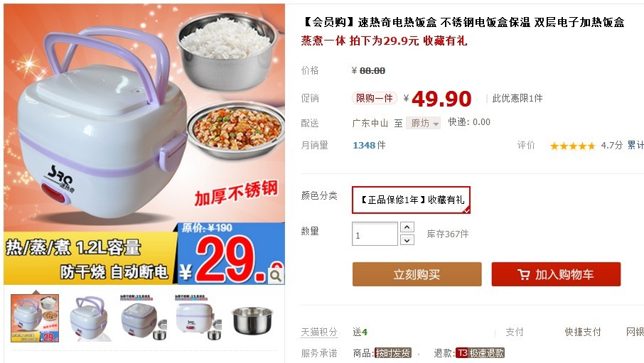Image resolution: width=644 pixels, height=363 pixels.
Task: Click the 天猫积分 points label link
Action: [319, 332]
